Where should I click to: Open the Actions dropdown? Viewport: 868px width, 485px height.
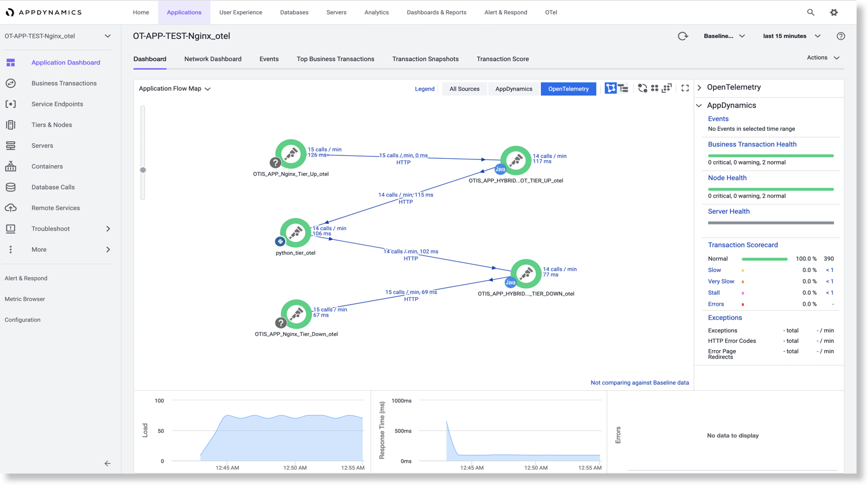point(823,58)
